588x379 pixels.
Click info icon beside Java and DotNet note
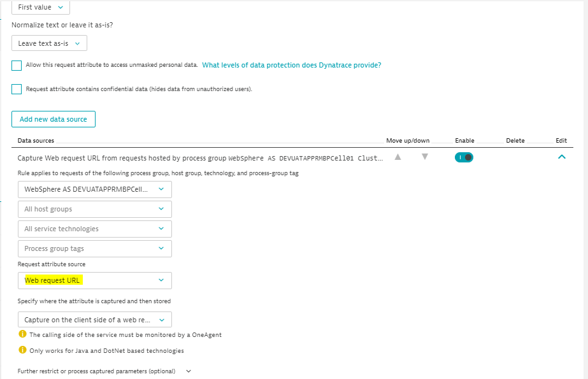(x=22, y=350)
